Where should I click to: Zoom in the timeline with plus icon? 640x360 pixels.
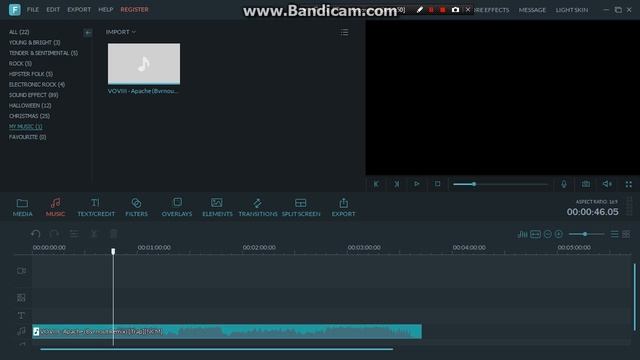pyautogui.click(x=559, y=234)
